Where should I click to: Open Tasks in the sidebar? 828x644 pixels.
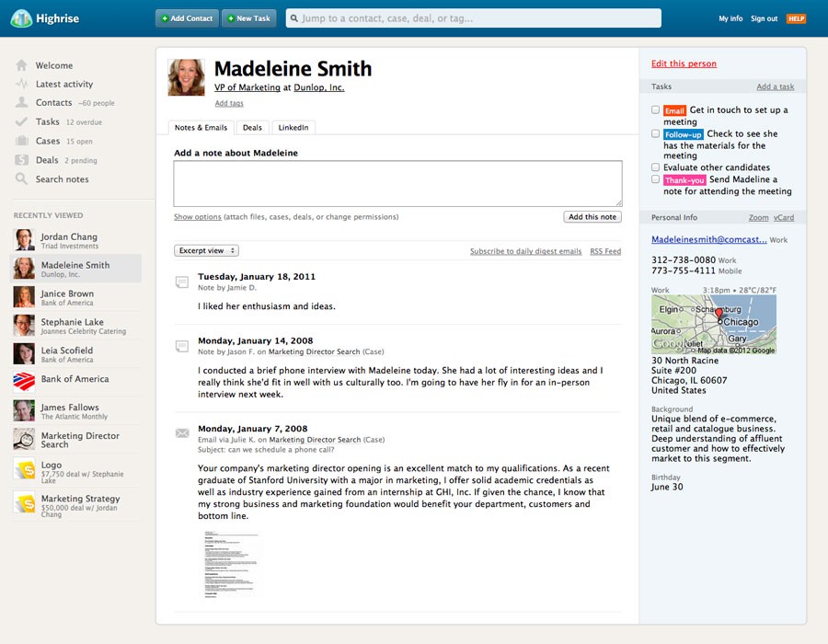click(48, 122)
